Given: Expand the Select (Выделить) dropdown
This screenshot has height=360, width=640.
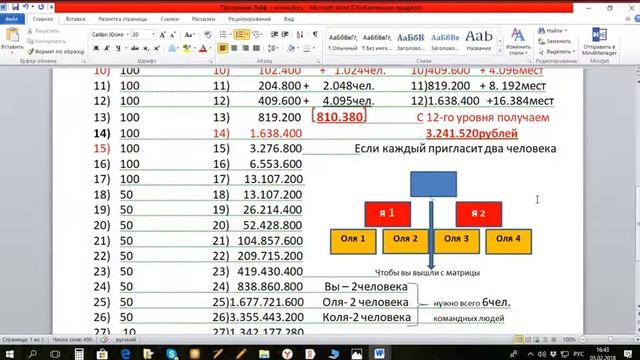Looking at the screenshot, I should [x=574, y=51].
